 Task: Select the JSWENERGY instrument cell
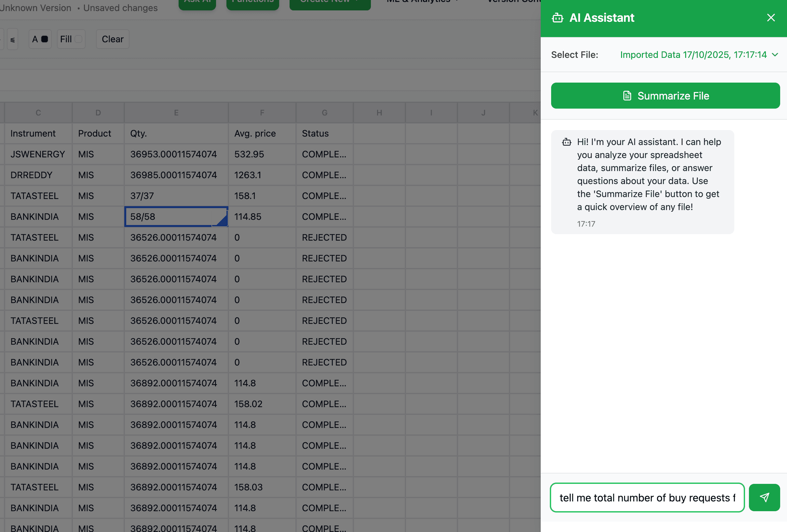click(x=38, y=154)
